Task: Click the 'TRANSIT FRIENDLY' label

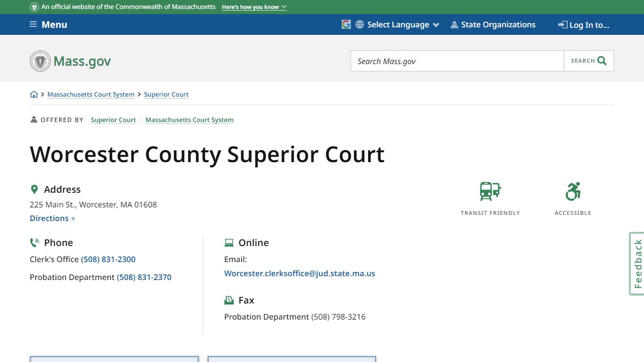Action: pyautogui.click(x=490, y=213)
